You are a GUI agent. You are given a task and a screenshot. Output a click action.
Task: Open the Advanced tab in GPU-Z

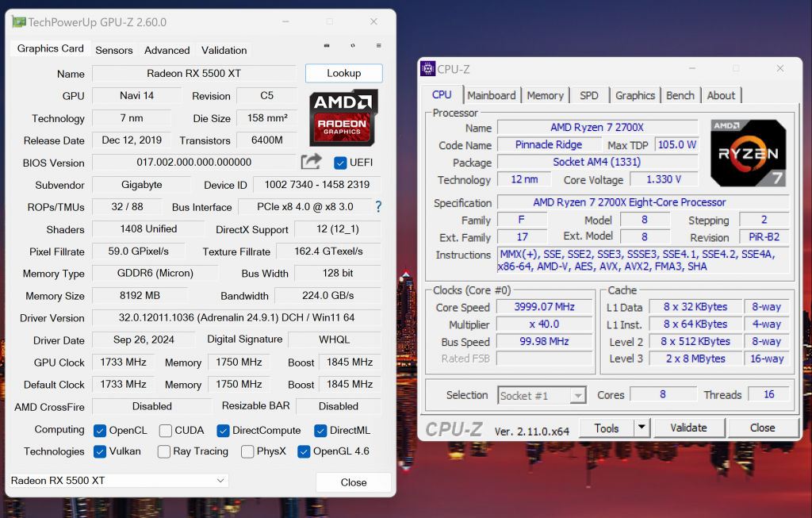167,50
